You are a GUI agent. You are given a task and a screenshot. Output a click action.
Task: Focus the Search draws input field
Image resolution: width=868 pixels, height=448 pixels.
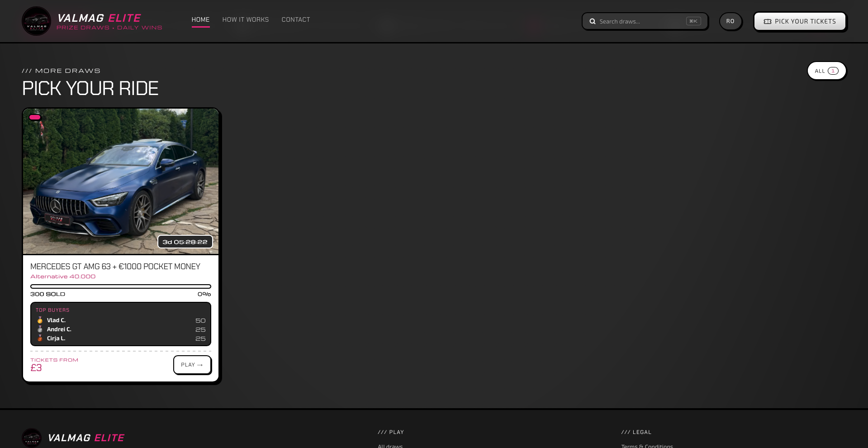pyautogui.click(x=645, y=21)
